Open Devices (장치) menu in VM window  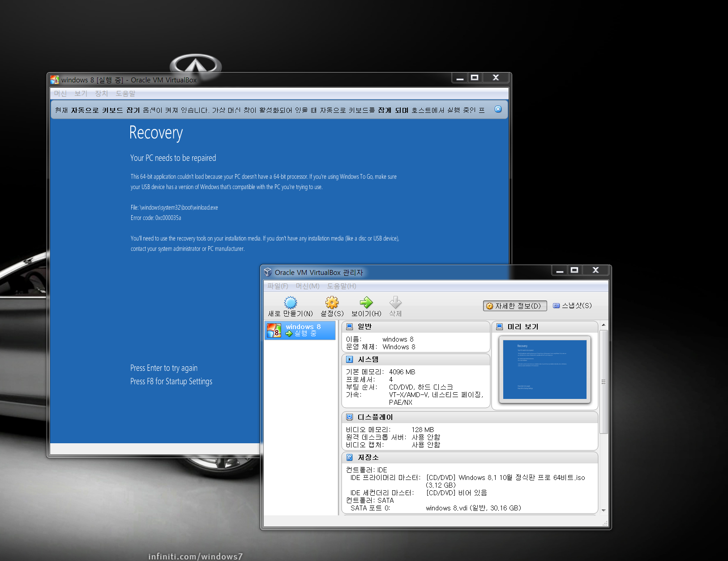coord(102,94)
